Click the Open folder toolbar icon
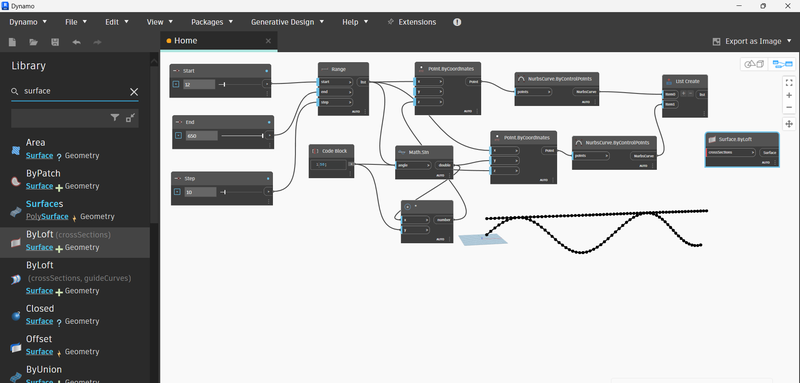The image size is (800, 383). 34,42
